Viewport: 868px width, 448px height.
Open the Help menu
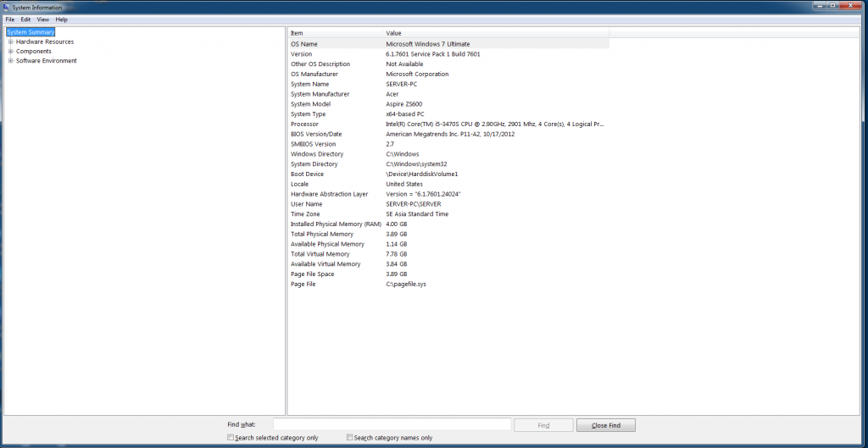point(62,19)
